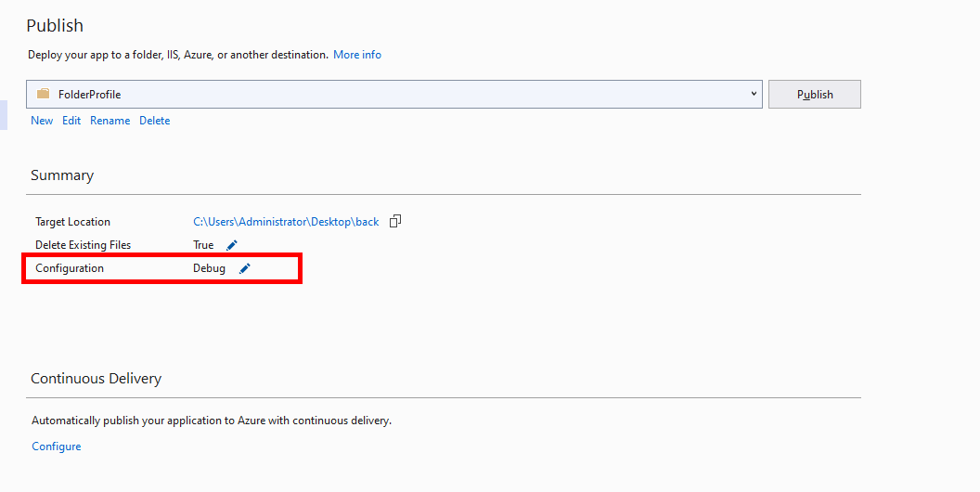Click the Delete Existing Files label
The width and height of the screenshot is (980, 492).
pyautogui.click(x=84, y=245)
